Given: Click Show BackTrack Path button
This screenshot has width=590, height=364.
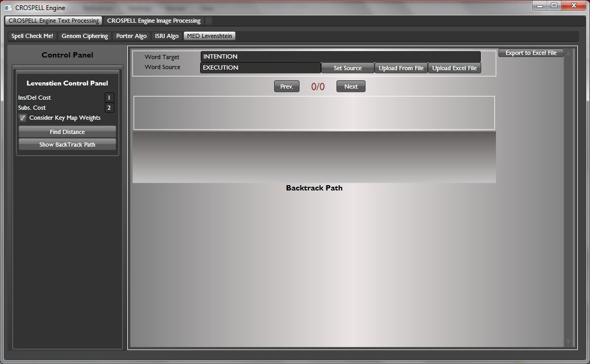Looking at the screenshot, I should pos(67,145).
